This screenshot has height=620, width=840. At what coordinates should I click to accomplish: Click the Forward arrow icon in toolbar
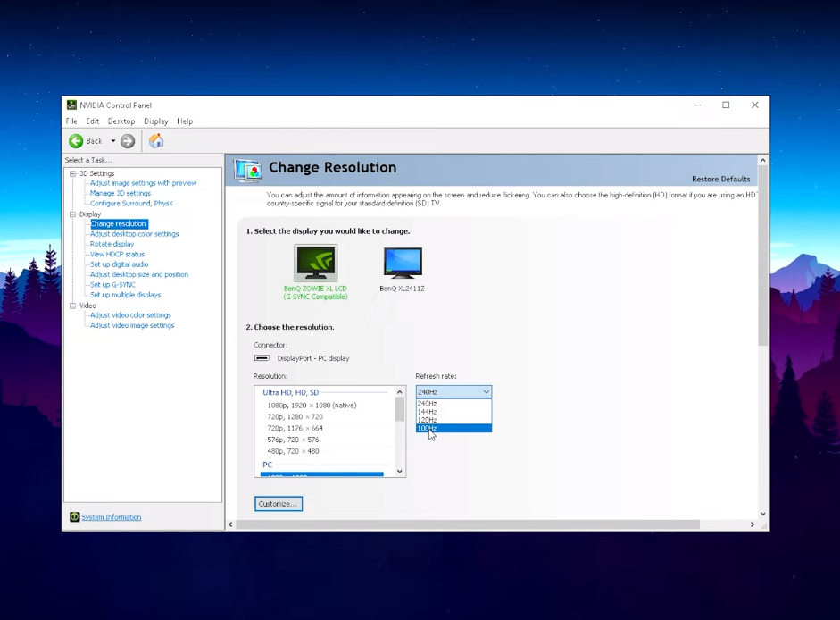128,141
